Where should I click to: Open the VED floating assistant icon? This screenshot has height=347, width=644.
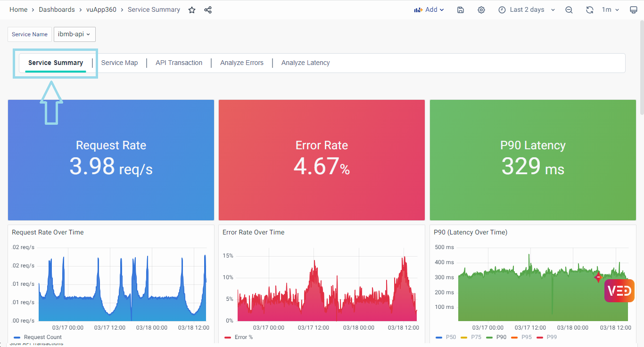coord(619,291)
